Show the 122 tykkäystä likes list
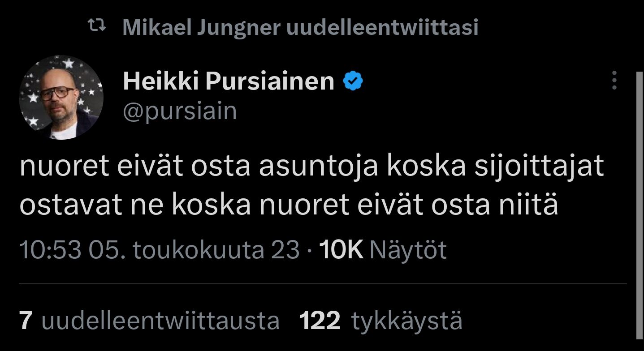Screen dimensions: 644x351 380,321
